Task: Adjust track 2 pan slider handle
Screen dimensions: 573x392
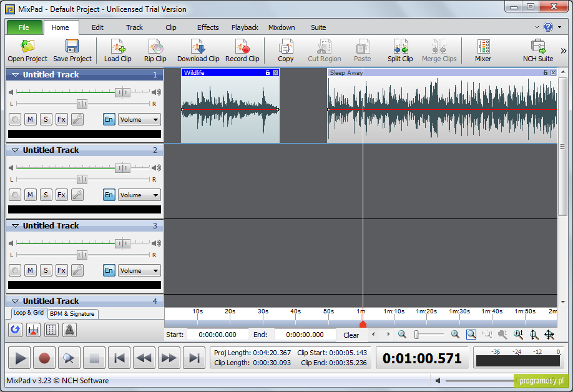Action: (82, 179)
